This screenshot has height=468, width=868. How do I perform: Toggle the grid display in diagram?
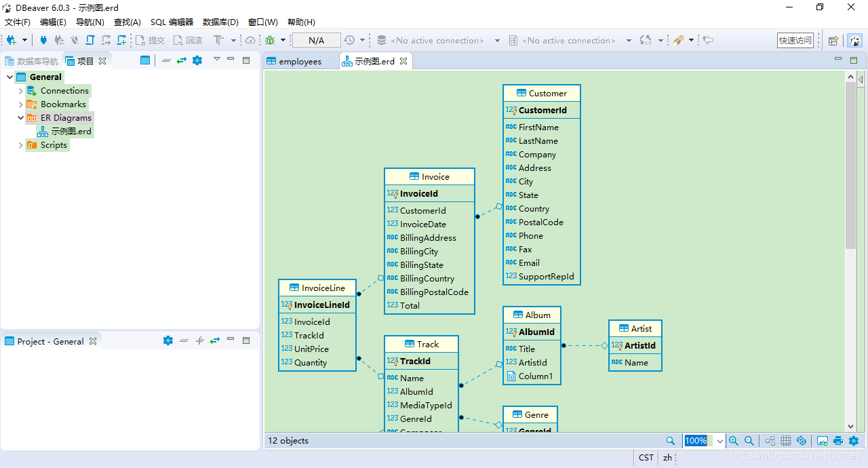[x=786, y=441]
